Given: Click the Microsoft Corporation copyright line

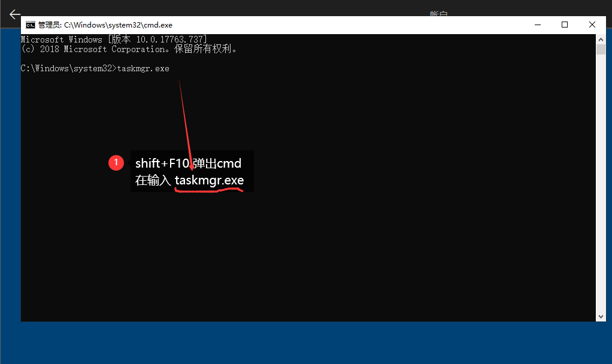Looking at the screenshot, I should 129,49.
